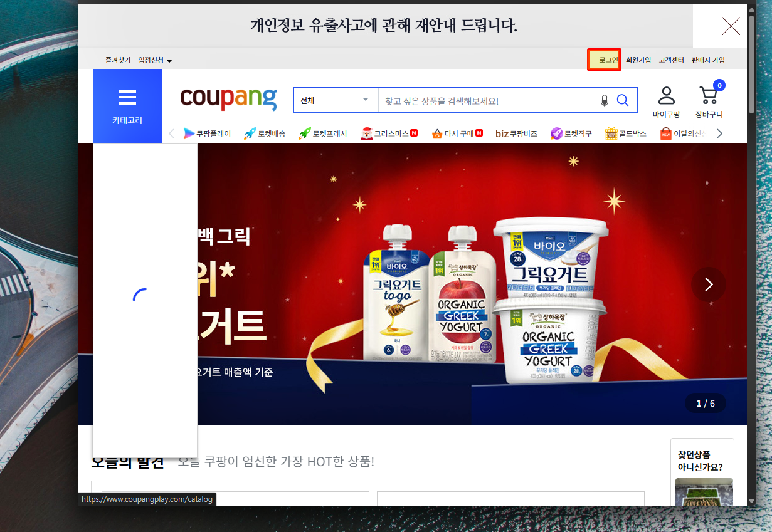The width and height of the screenshot is (772, 532).
Task: Click the 회원가입 link
Action: 638,60
